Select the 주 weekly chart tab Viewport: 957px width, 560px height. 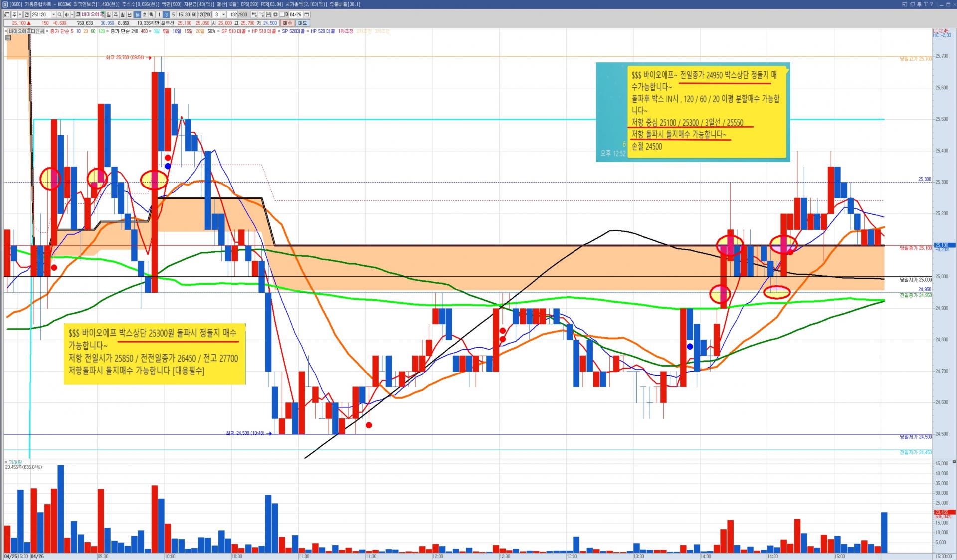click(116, 15)
